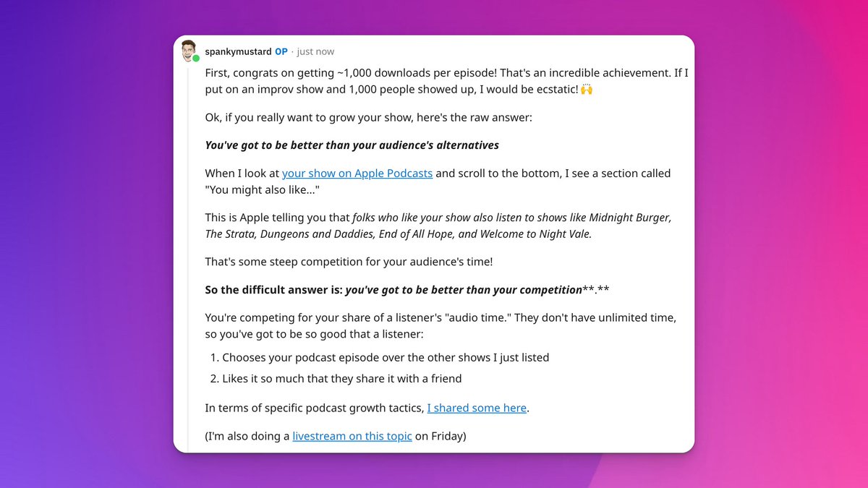Click the blue OP badge

(281, 52)
